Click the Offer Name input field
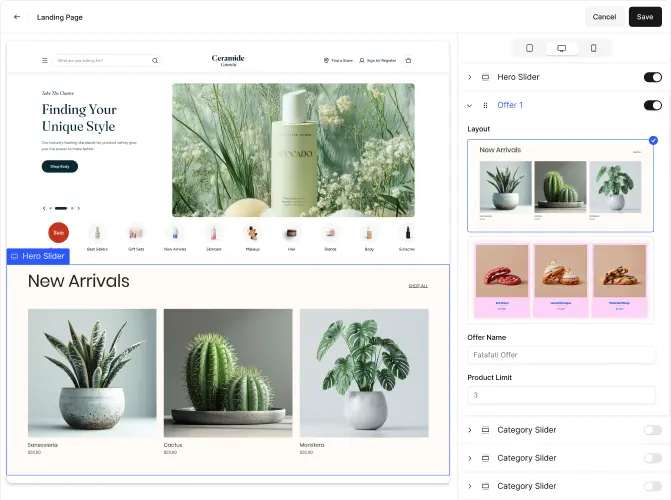The height and width of the screenshot is (500, 671). [x=561, y=355]
